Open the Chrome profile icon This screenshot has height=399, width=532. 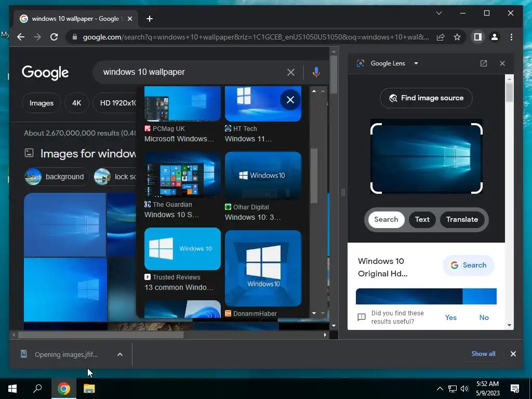click(x=495, y=37)
